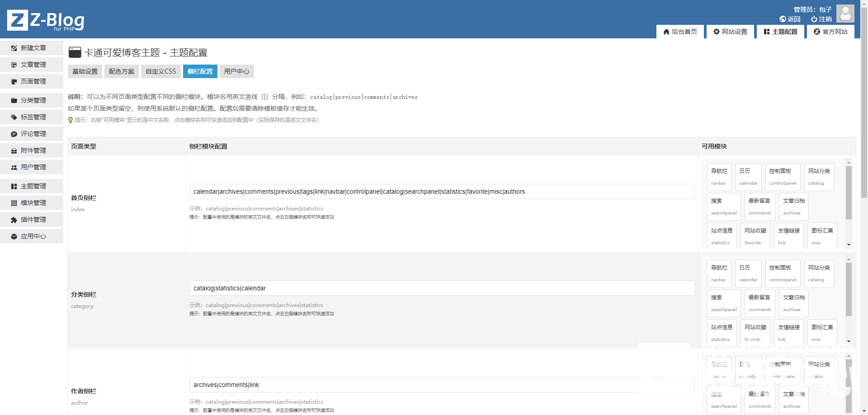Viewport: 868px width, 415px height.
Task: Open 模块管理 in sidebar
Action: point(33,203)
